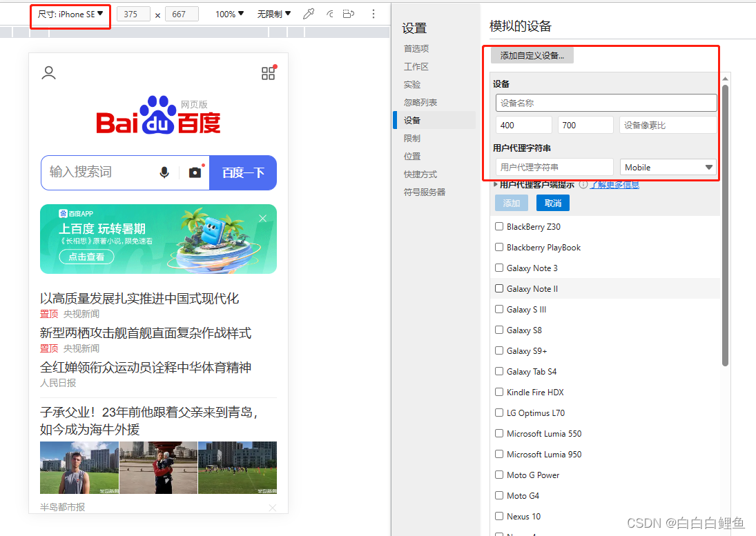Click the viewport width field showing 375
Image resolution: width=756 pixels, height=536 pixels.
(x=133, y=14)
